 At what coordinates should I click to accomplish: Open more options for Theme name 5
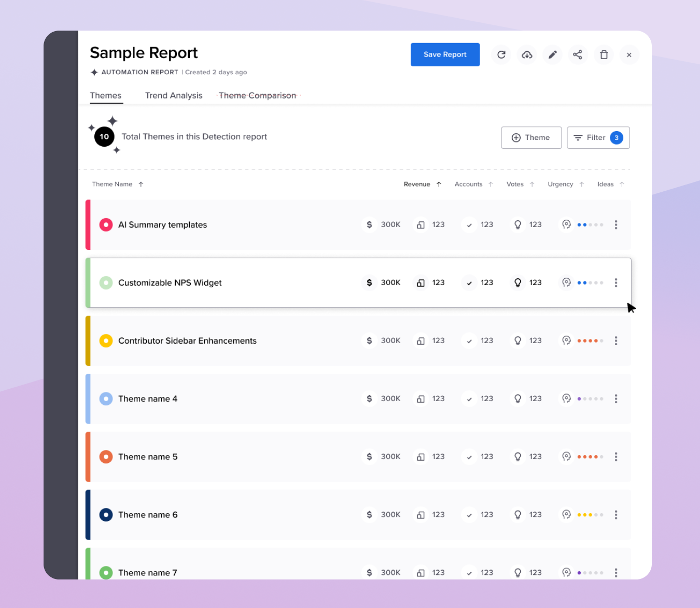pyautogui.click(x=616, y=457)
